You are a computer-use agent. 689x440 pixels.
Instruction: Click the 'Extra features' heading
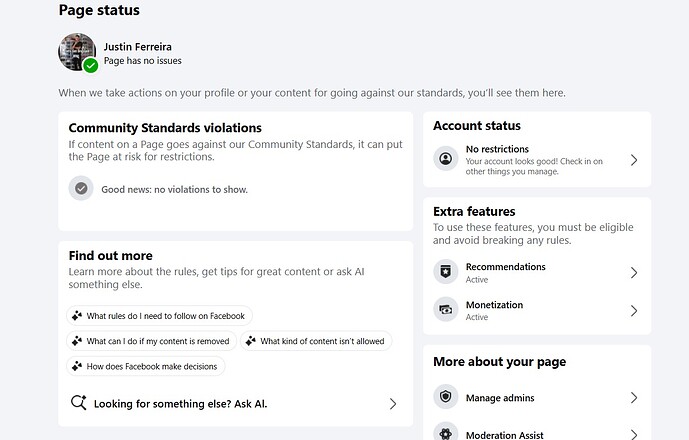coord(474,211)
